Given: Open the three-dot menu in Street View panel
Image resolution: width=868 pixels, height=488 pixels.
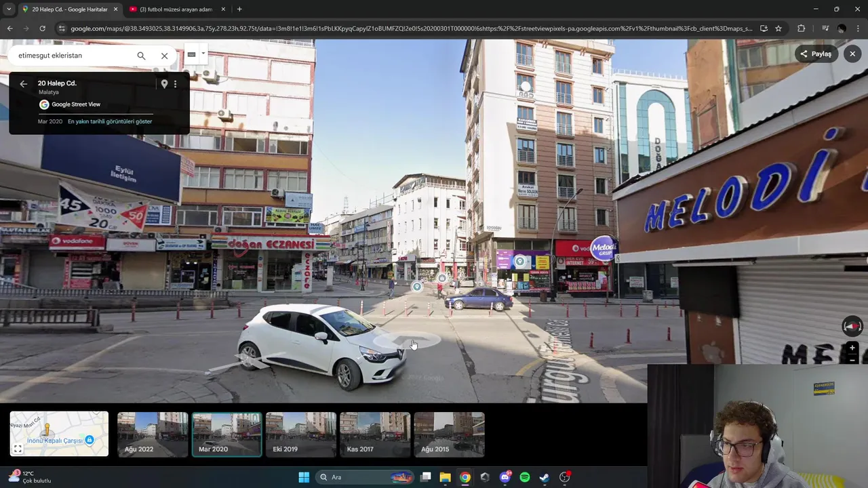Looking at the screenshot, I should [x=175, y=84].
